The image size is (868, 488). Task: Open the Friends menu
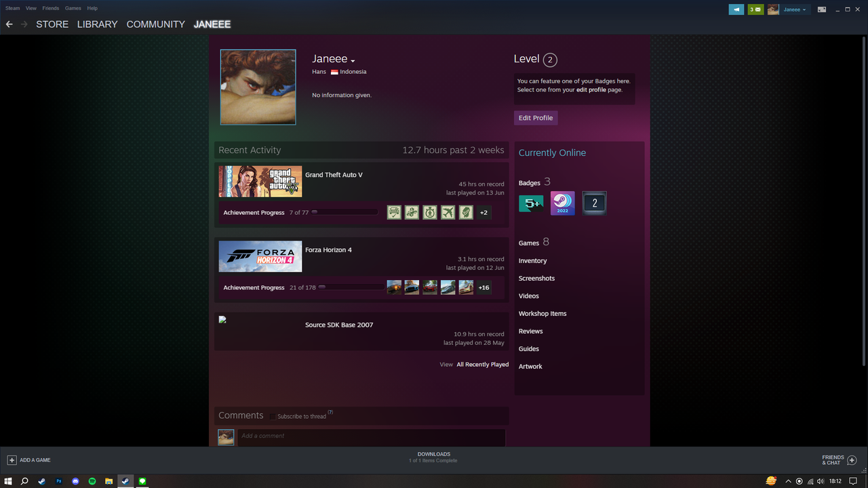(51, 8)
